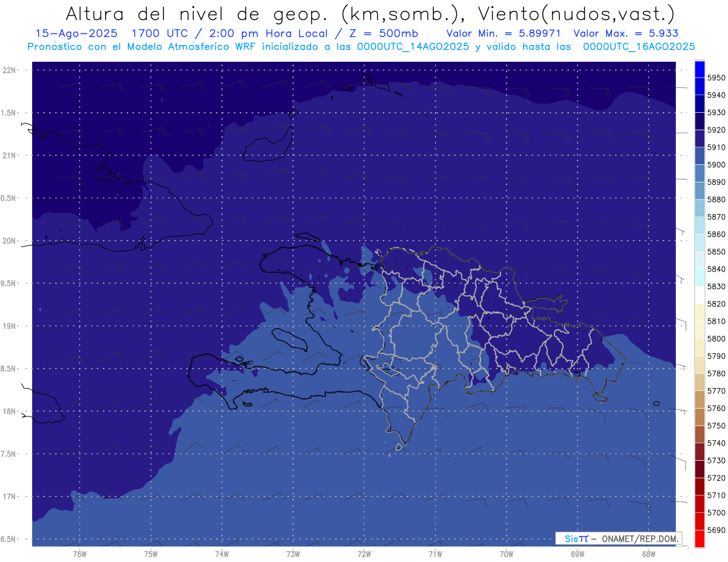Click the legend value '5920'
Screen dimensions: 728x562
[x=716, y=130]
